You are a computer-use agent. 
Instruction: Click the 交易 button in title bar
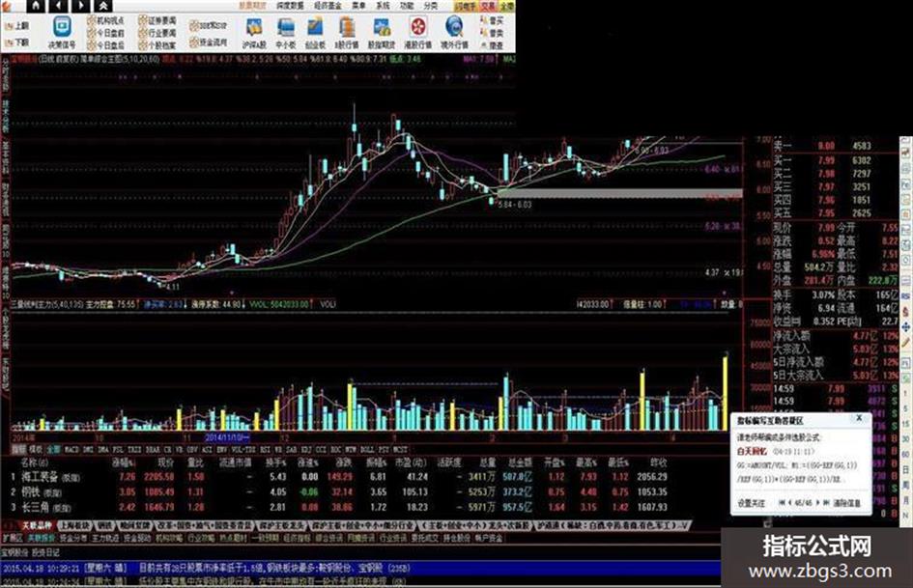click(x=488, y=6)
